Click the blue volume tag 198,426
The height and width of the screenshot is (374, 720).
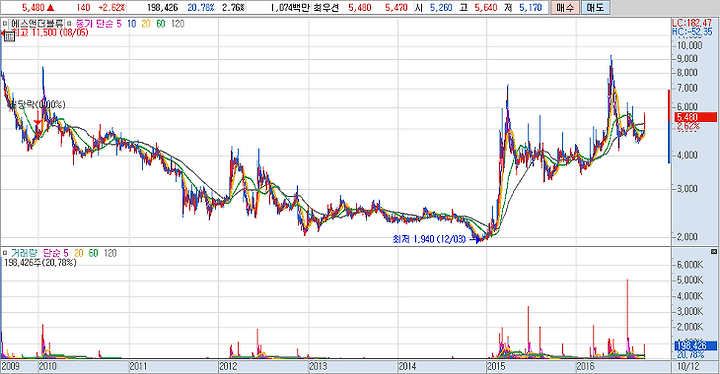(x=695, y=345)
